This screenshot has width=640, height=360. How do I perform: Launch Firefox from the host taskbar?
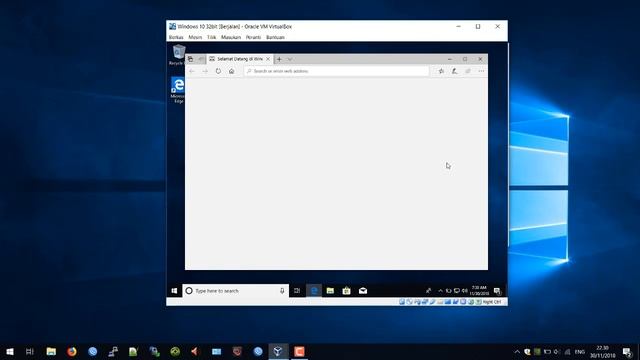72,351
